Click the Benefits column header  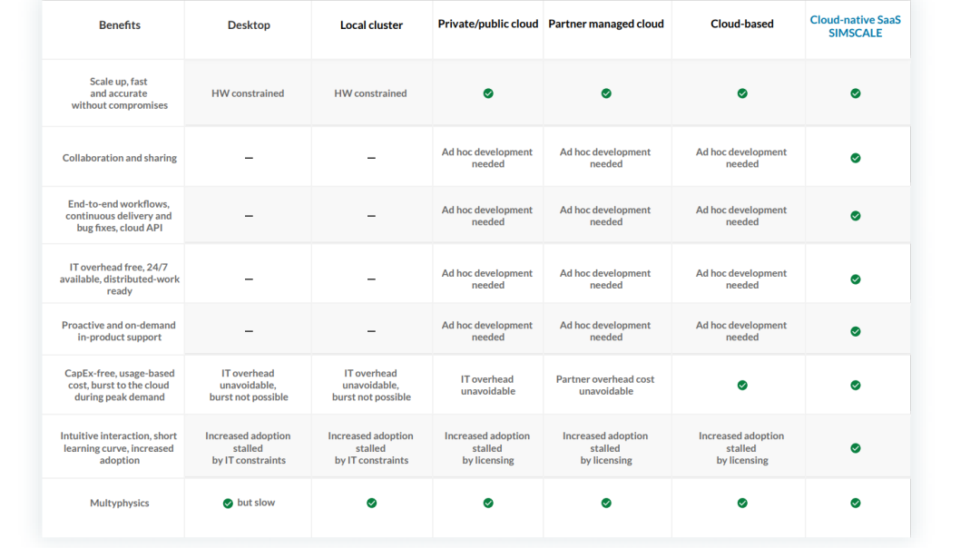click(x=120, y=24)
